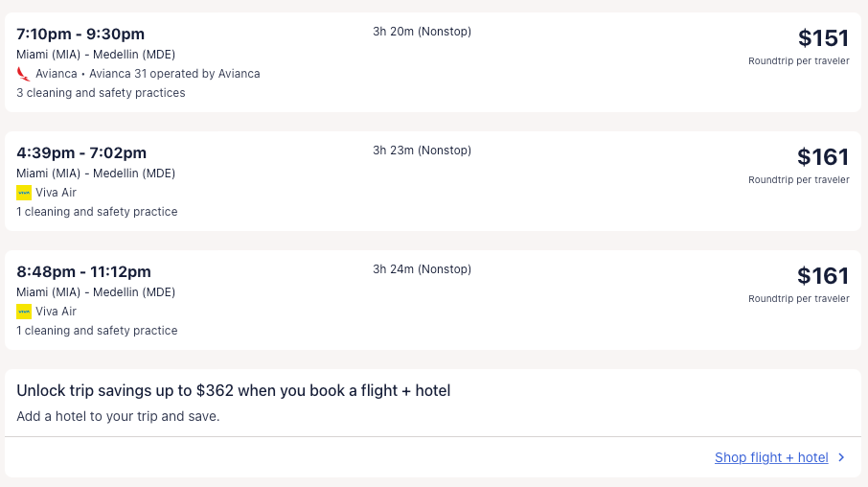The height and width of the screenshot is (487, 868).
Task: View the 3 cleaning and safety practices
Action: click(x=101, y=93)
